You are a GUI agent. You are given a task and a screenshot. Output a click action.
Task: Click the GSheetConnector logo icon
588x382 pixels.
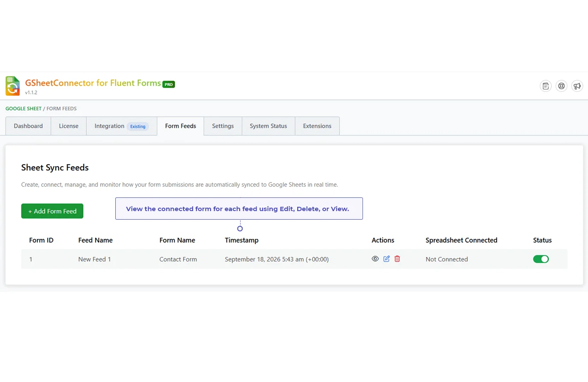point(13,86)
